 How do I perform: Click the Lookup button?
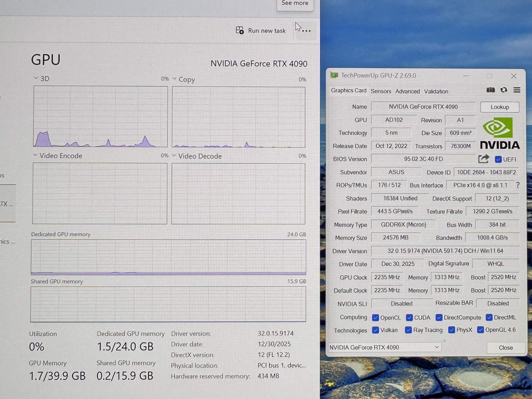(x=500, y=107)
